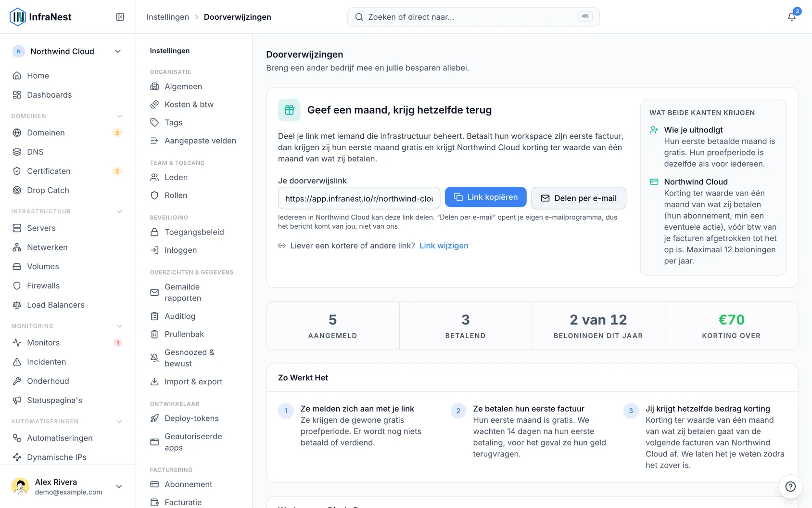Click the doorverwijslink URL field
Image resolution: width=812 pixels, height=508 pixels.
point(359,198)
